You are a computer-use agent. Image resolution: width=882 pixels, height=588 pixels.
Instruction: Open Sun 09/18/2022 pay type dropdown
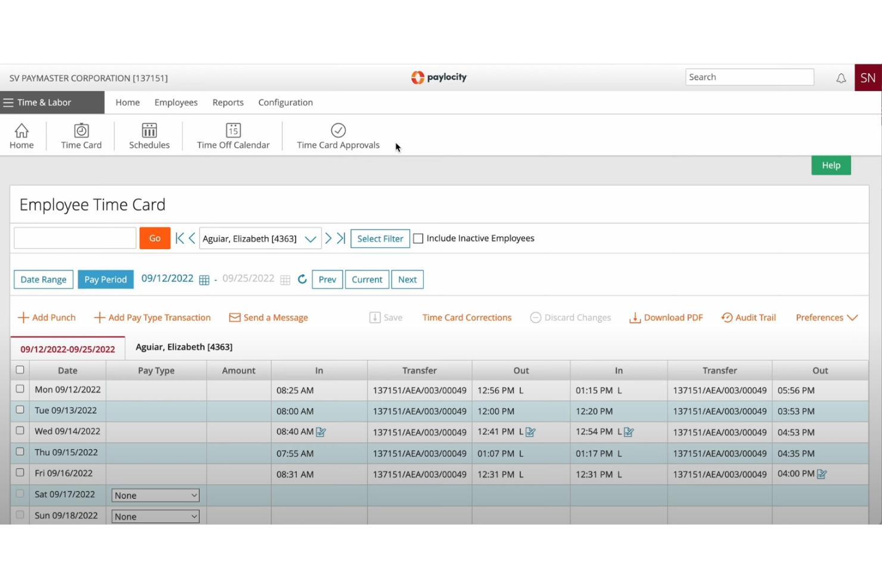156,517
